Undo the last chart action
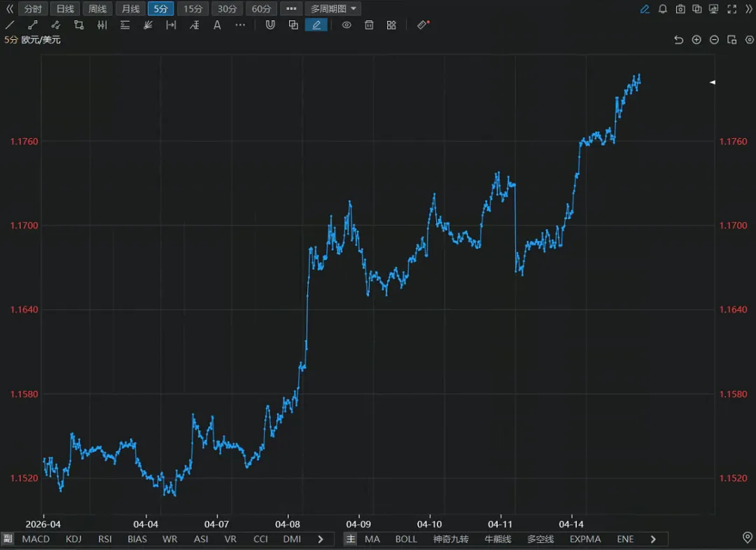 click(679, 40)
